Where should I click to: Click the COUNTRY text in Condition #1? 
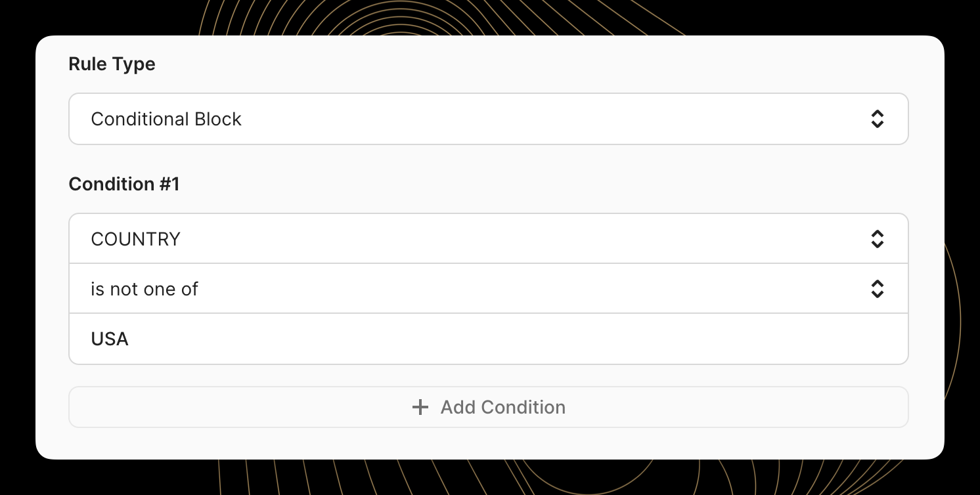pos(136,239)
